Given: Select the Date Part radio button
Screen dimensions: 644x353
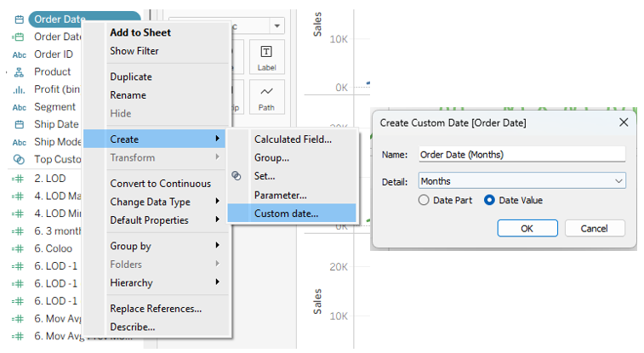Looking at the screenshot, I should [424, 200].
